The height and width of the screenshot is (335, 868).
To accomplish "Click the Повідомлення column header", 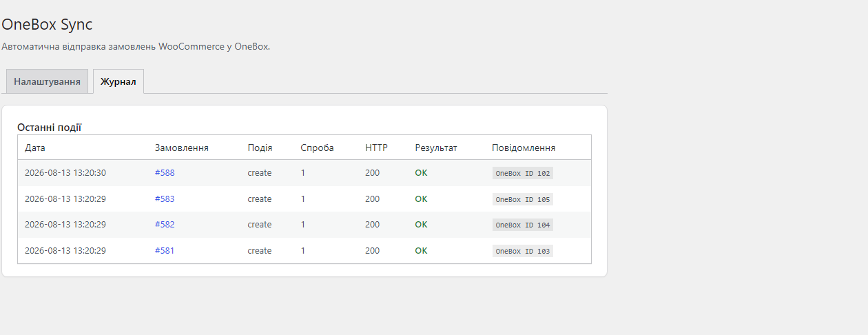I will 524,148.
